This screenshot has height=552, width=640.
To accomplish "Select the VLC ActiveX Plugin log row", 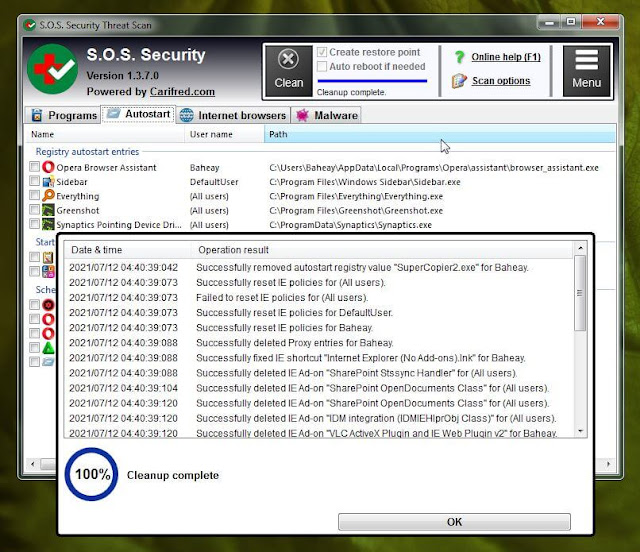I will coord(319,433).
